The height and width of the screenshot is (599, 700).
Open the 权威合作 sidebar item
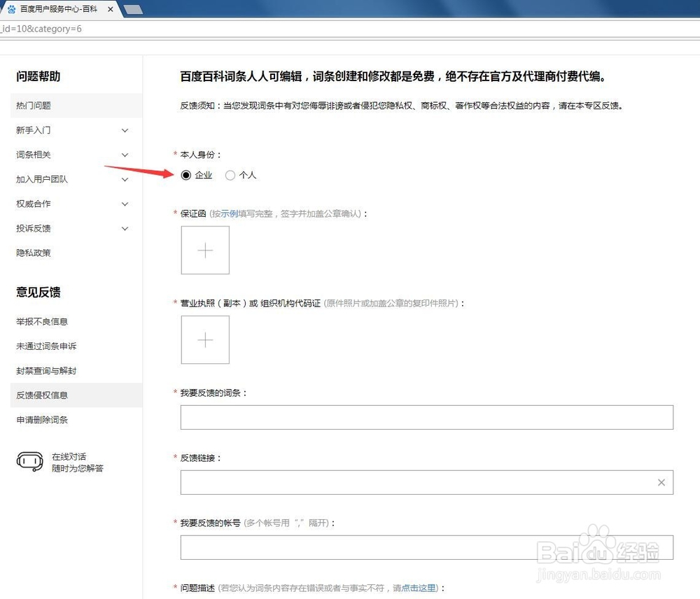click(x=34, y=204)
